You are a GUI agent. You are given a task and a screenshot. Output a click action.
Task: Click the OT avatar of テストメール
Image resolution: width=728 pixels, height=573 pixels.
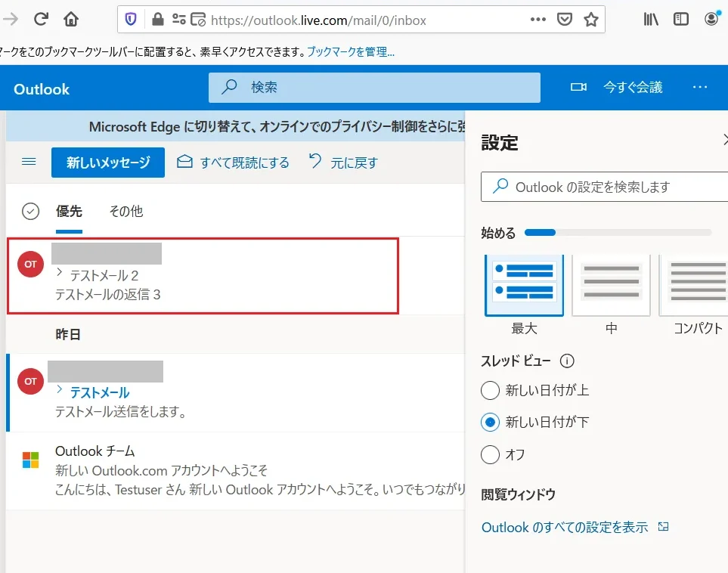31,381
